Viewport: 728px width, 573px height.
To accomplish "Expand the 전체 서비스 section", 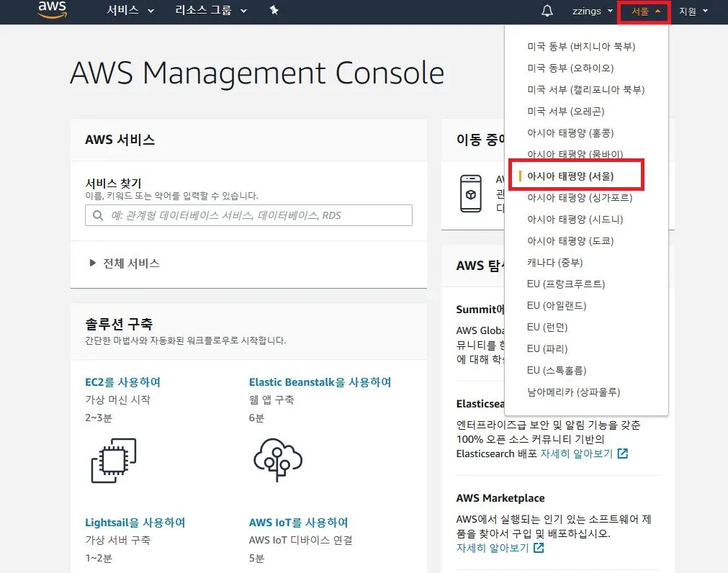I will click(124, 263).
